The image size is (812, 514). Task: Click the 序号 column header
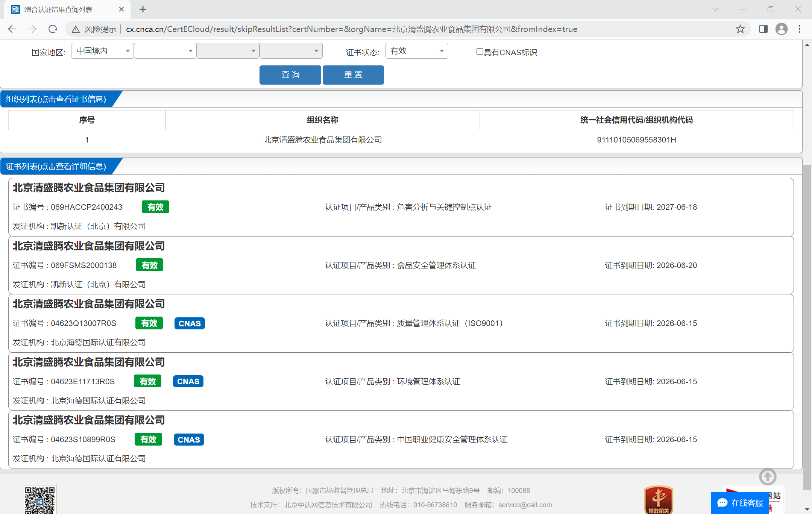(x=87, y=120)
